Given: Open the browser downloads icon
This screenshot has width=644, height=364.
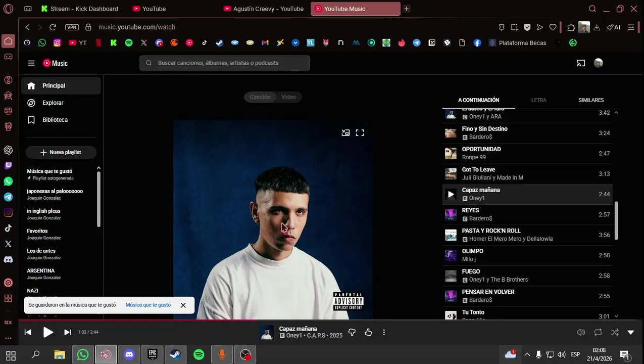Looking at the screenshot, I should (597, 27).
